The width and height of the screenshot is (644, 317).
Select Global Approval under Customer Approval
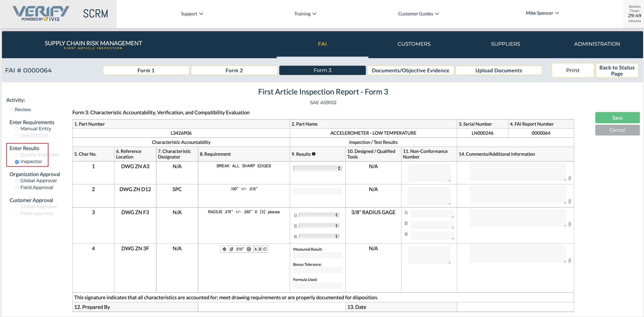[17, 207]
